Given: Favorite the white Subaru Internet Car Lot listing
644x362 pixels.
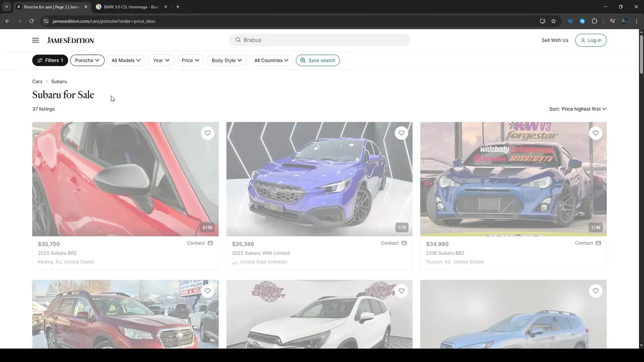Looking at the screenshot, I should pyautogui.click(x=401, y=291).
